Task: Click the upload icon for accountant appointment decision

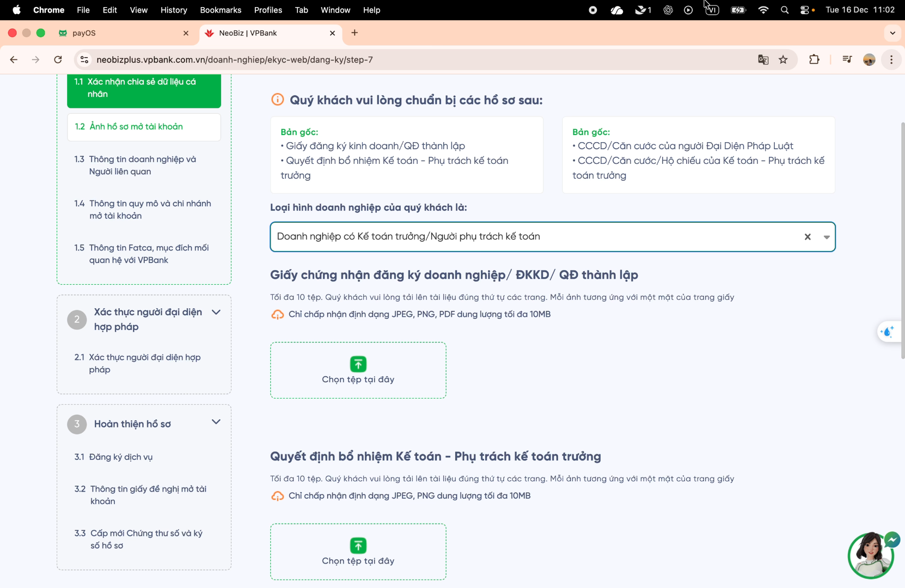Action: pos(358,545)
